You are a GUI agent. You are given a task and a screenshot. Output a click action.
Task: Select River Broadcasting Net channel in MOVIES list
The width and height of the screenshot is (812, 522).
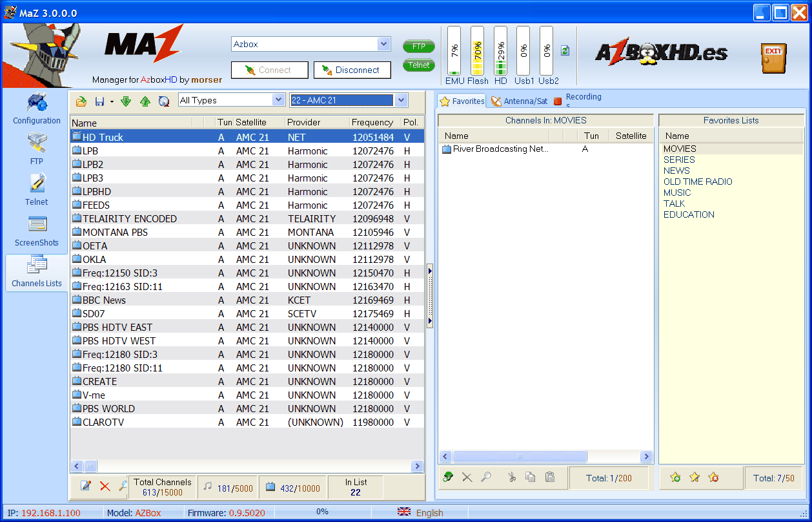[x=545, y=149]
